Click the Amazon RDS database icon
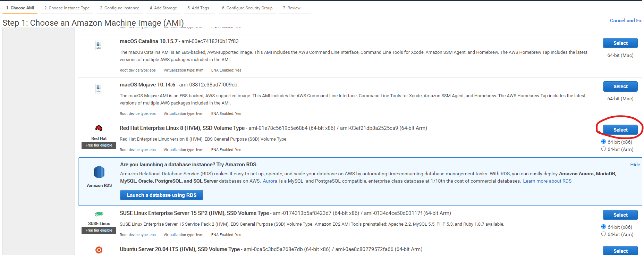 tap(99, 172)
